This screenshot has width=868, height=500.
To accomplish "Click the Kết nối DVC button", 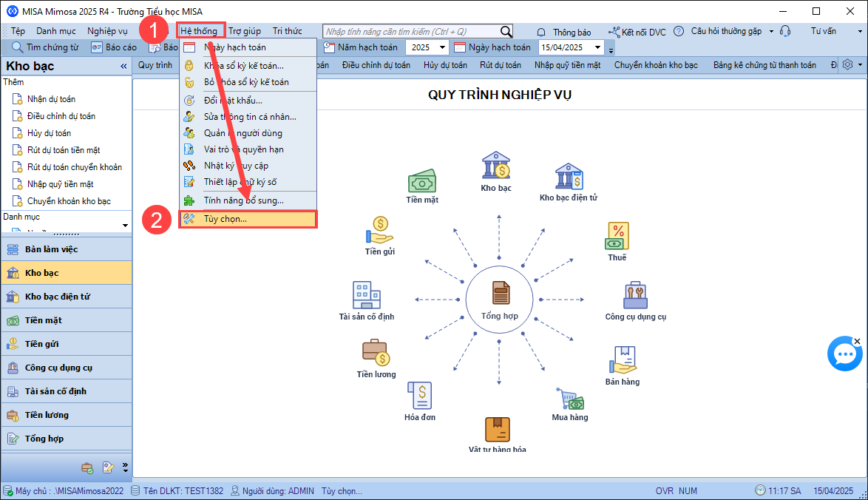I will pos(637,32).
